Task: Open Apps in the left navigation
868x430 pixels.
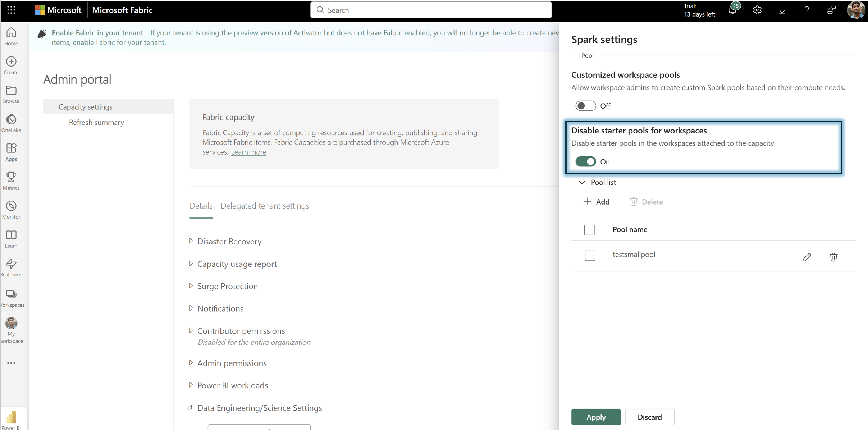Action: pos(11,152)
